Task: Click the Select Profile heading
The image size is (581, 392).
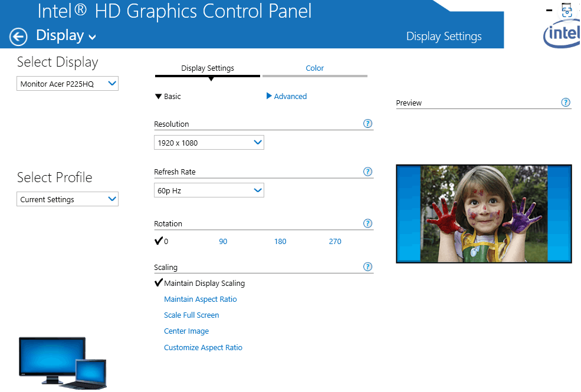Action: point(54,177)
